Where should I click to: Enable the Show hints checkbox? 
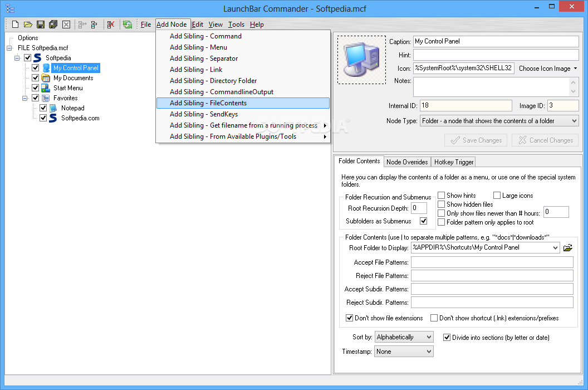442,195
